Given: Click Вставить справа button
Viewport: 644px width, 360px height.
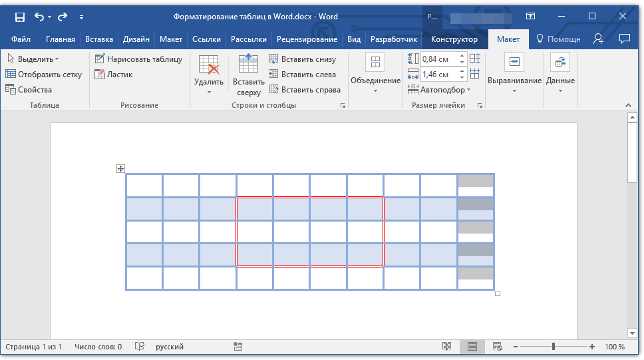Looking at the screenshot, I should (305, 90).
